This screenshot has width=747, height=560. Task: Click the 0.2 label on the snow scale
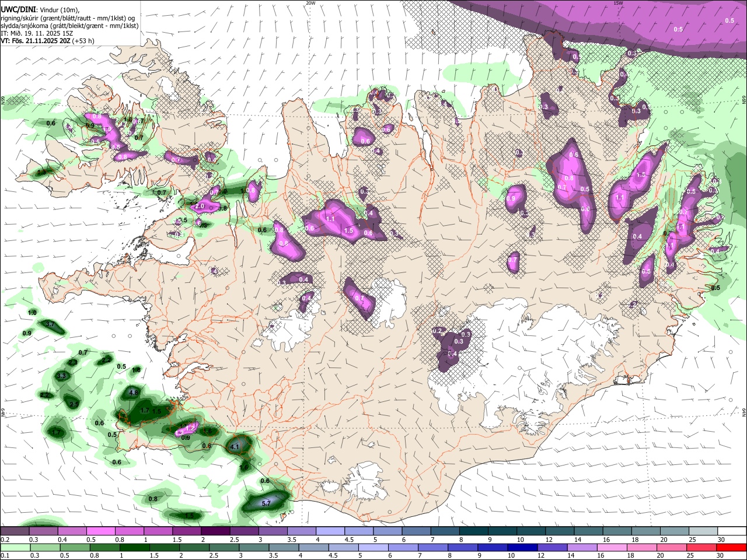point(5,540)
